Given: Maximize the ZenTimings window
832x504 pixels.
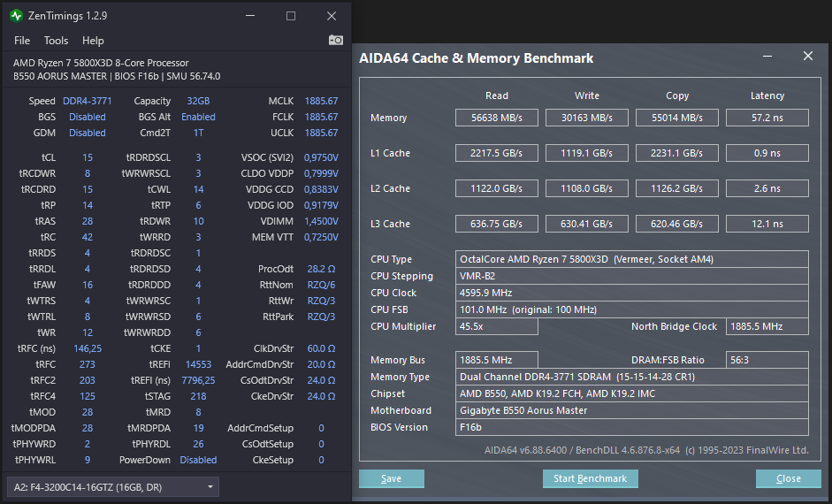Looking at the screenshot, I should pyautogui.click(x=291, y=16).
